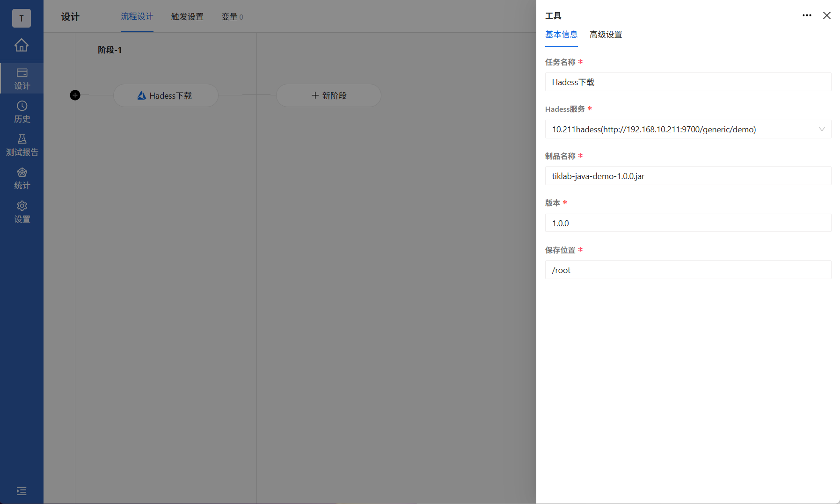Click the 任务名称 input field

point(688,82)
